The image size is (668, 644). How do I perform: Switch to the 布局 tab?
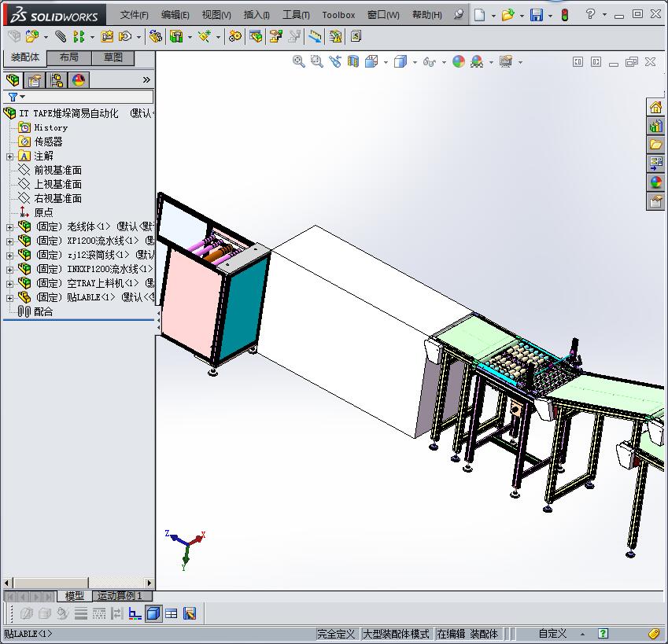(x=69, y=57)
